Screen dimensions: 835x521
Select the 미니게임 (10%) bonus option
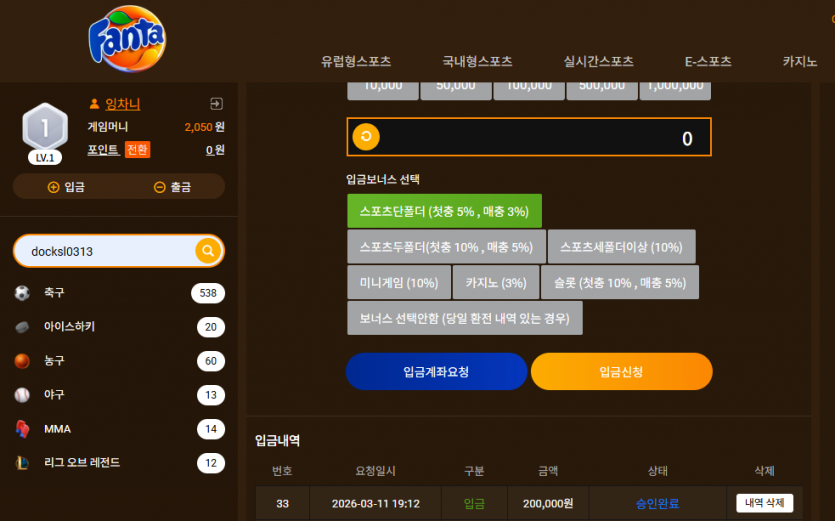(399, 282)
